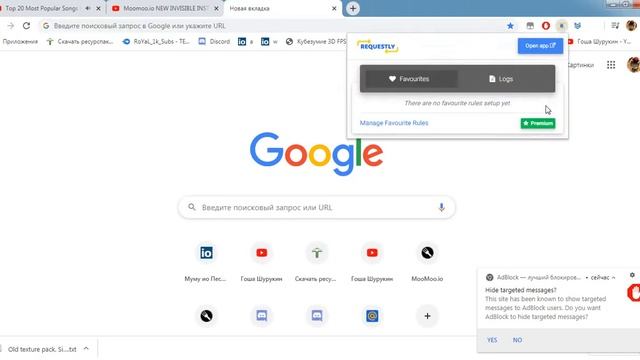Image resolution: width=640 pixels, height=360 pixels.
Task: Click the Opera-style red extension icon
Action: pos(546,26)
